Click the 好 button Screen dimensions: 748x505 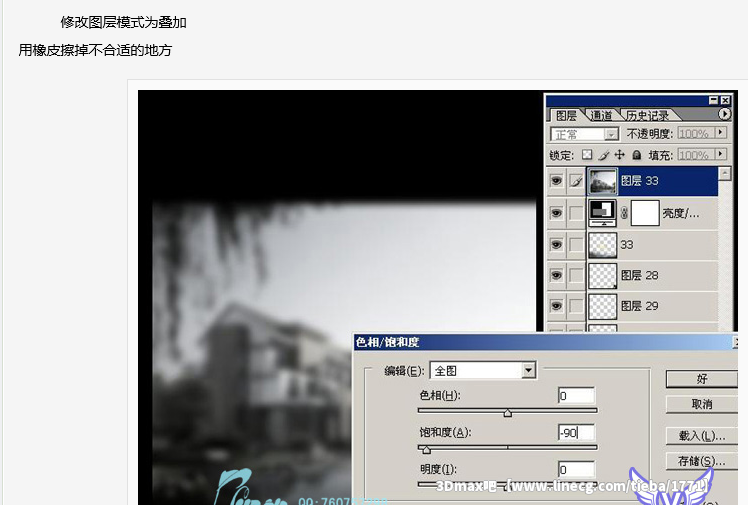point(701,379)
